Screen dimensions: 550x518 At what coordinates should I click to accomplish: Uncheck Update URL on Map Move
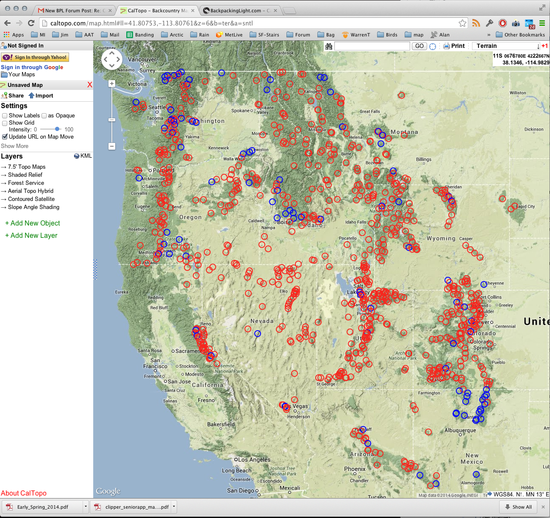pyautogui.click(x=5, y=137)
